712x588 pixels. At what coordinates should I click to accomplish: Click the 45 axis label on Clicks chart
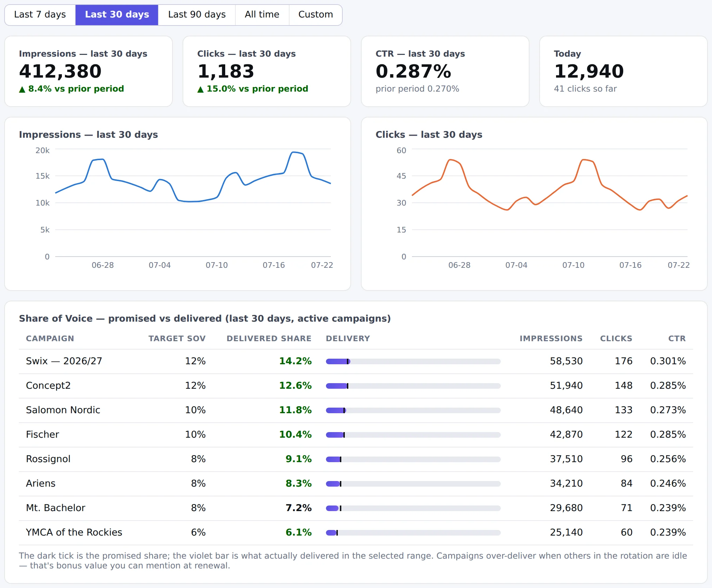pyautogui.click(x=401, y=176)
